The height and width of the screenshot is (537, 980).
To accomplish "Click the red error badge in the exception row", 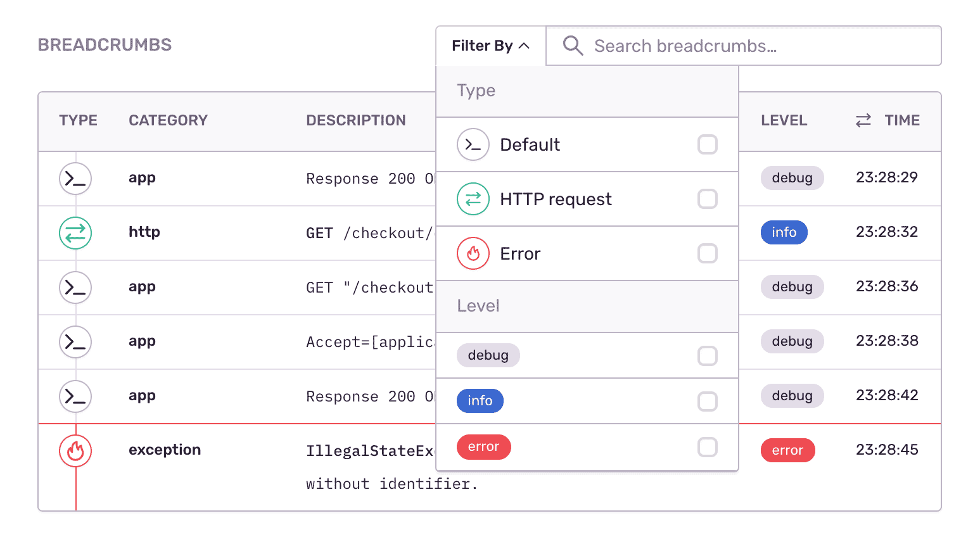I will coord(787,450).
